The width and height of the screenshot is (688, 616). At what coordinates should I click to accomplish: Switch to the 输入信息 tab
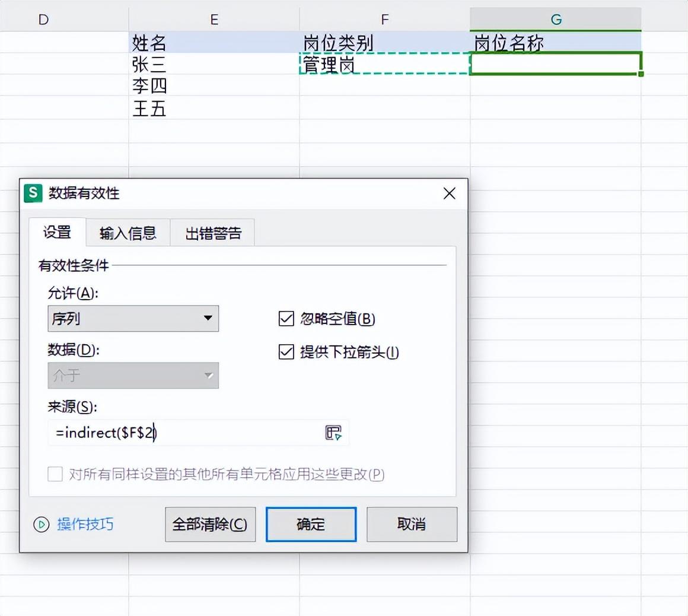click(x=128, y=233)
